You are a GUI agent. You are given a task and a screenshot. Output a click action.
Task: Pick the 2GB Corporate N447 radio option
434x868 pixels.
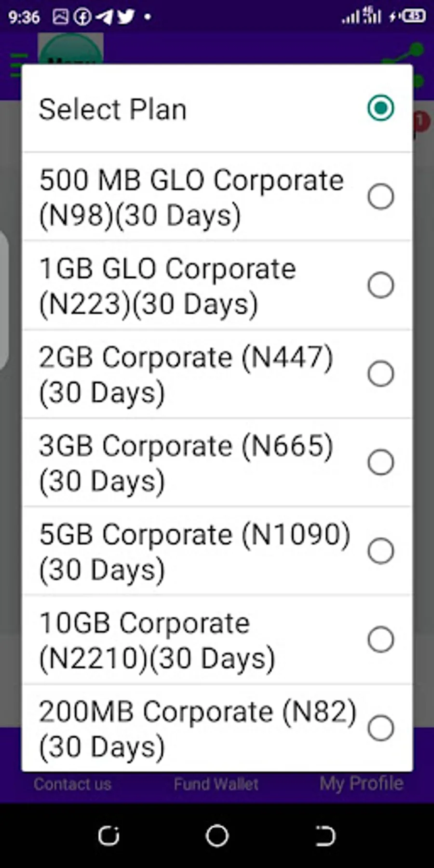coord(380,374)
